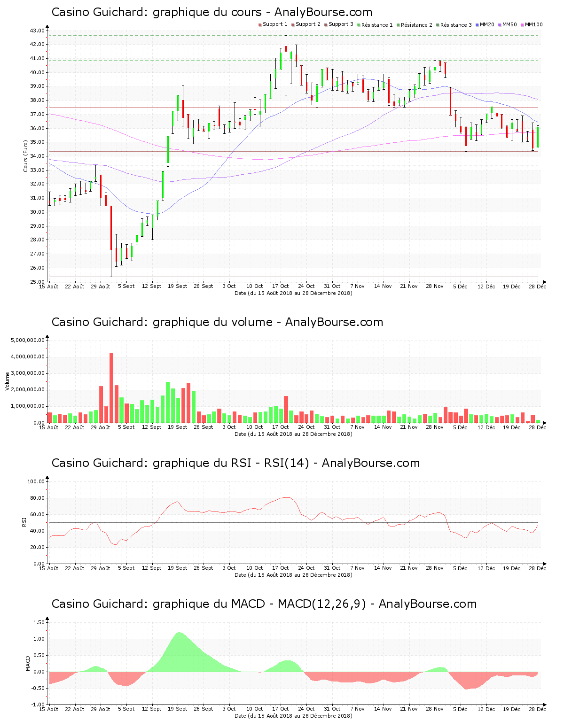Screen dimensions: 564x728
Task: Click the date range caption under volume chart
Action: [x=293, y=434]
